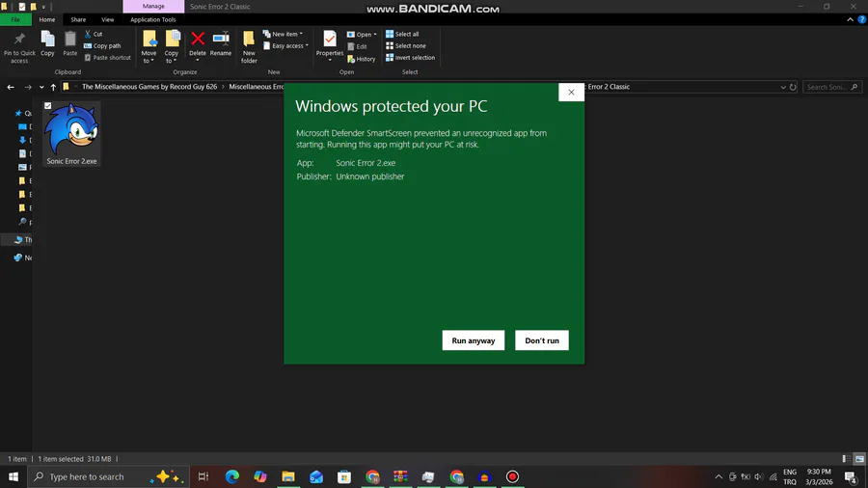Open Microsoft Store from taskbar
Image resolution: width=868 pixels, height=488 pixels.
click(343, 476)
